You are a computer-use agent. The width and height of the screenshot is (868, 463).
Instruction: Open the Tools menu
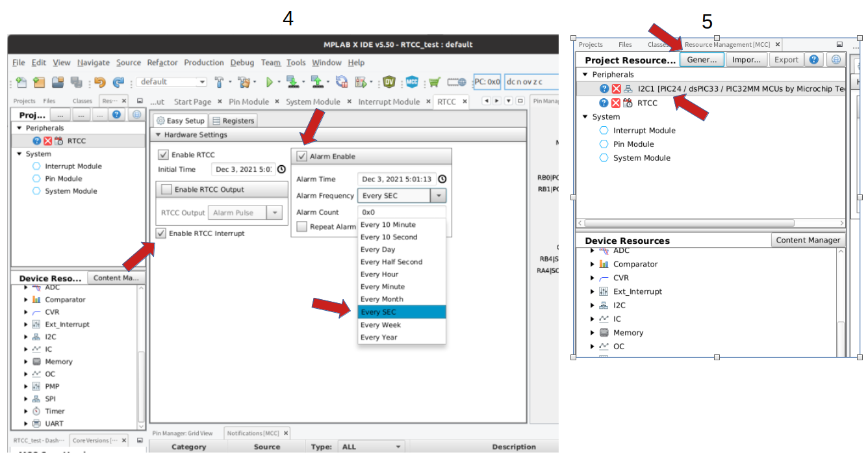296,62
